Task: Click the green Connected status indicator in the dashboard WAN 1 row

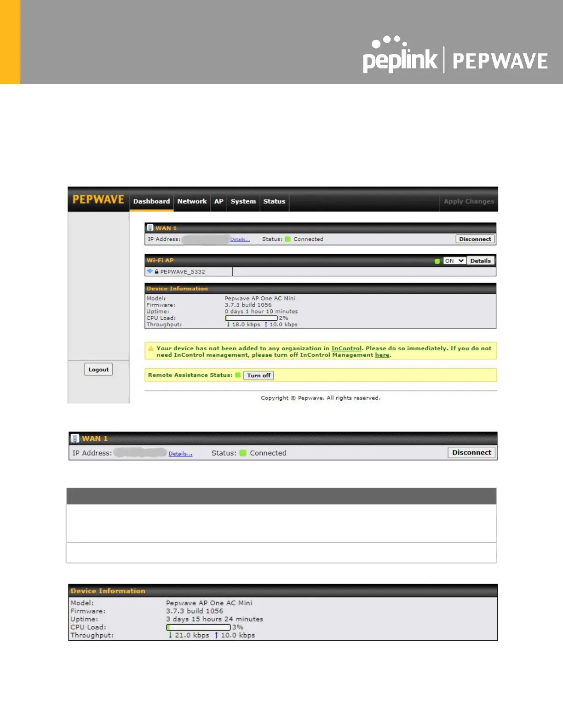Action: [x=288, y=239]
